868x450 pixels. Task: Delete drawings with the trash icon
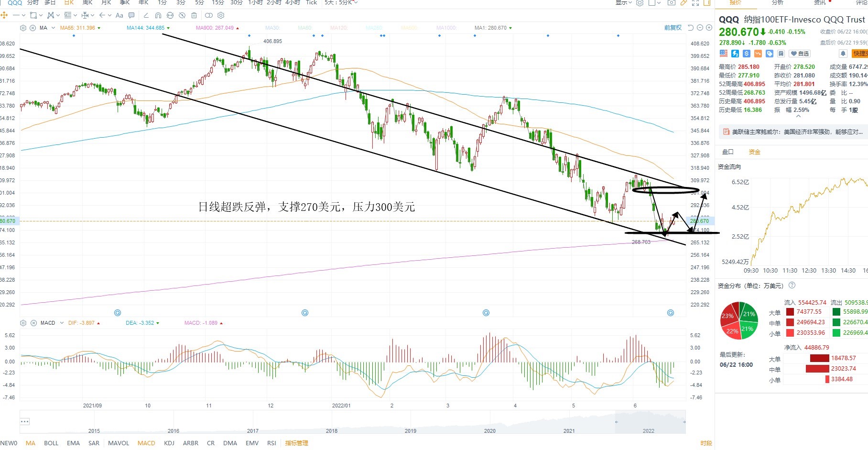(x=194, y=15)
